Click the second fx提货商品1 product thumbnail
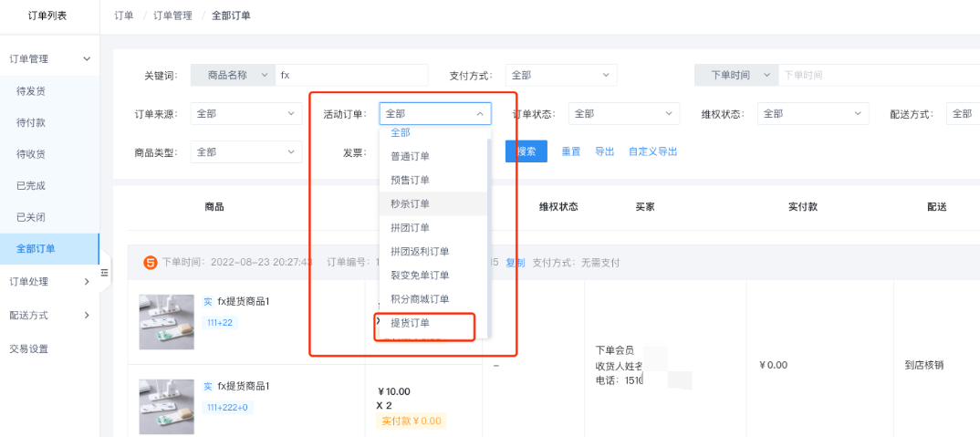The width and height of the screenshot is (980, 437). click(166, 406)
